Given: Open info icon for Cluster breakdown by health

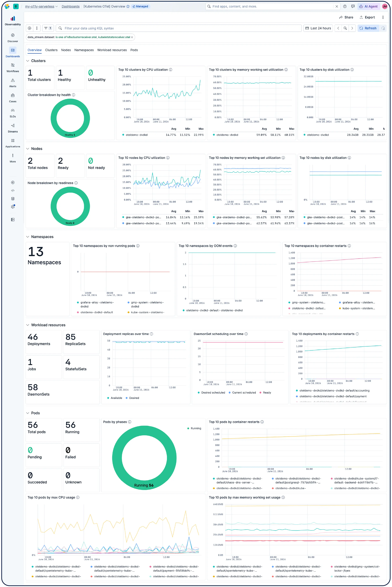Looking at the screenshot, I should click(73, 95).
